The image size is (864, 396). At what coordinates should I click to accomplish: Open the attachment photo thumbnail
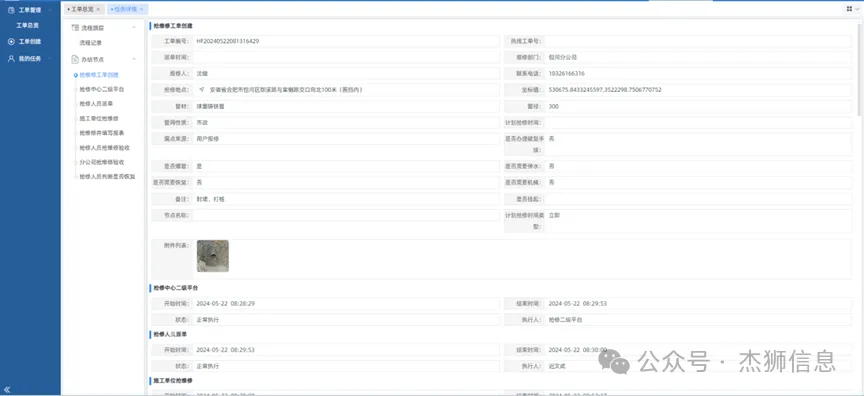pos(213,256)
